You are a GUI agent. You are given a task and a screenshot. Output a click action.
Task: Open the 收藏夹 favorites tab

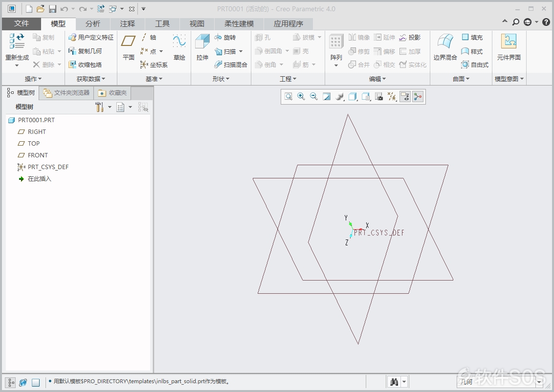112,93
